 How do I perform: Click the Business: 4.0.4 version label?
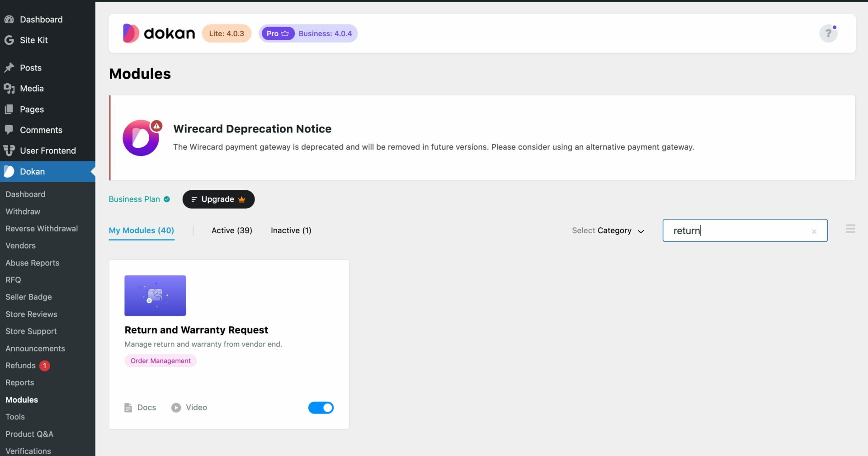click(x=325, y=33)
